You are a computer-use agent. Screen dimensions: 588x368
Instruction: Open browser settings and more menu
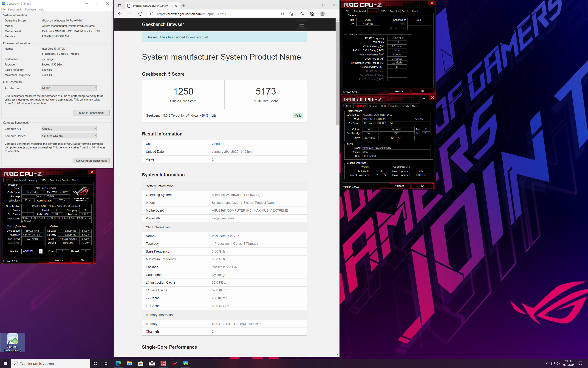(x=333, y=14)
